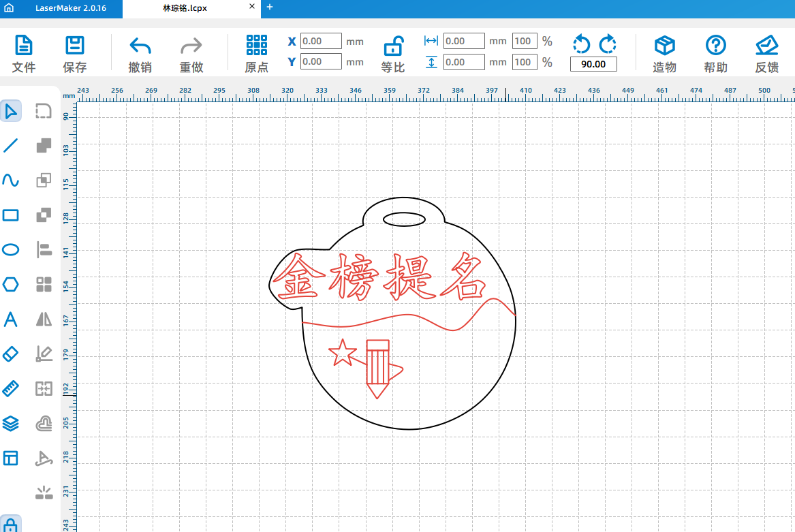Undo the last action with 撤销

click(x=140, y=54)
